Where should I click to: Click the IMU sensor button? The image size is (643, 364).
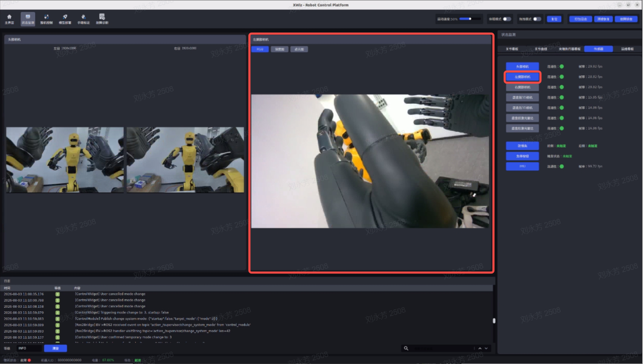click(x=522, y=166)
